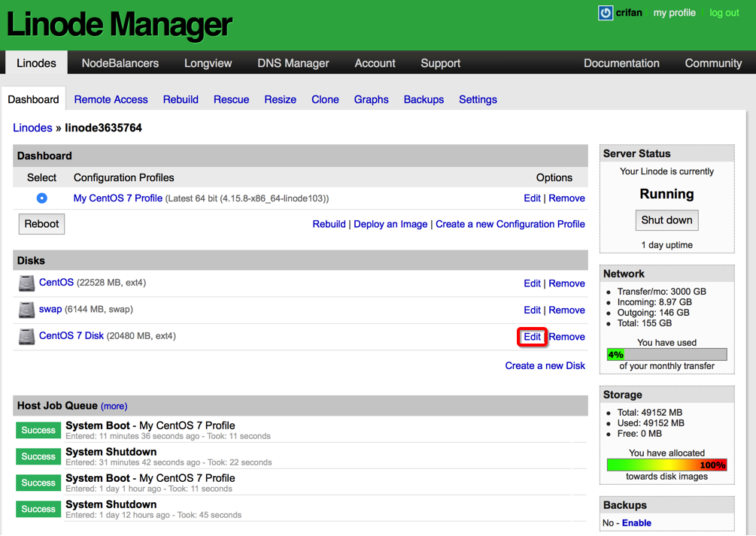Click the Linode Manager logo title
The width and height of the screenshot is (756, 536).
(119, 25)
